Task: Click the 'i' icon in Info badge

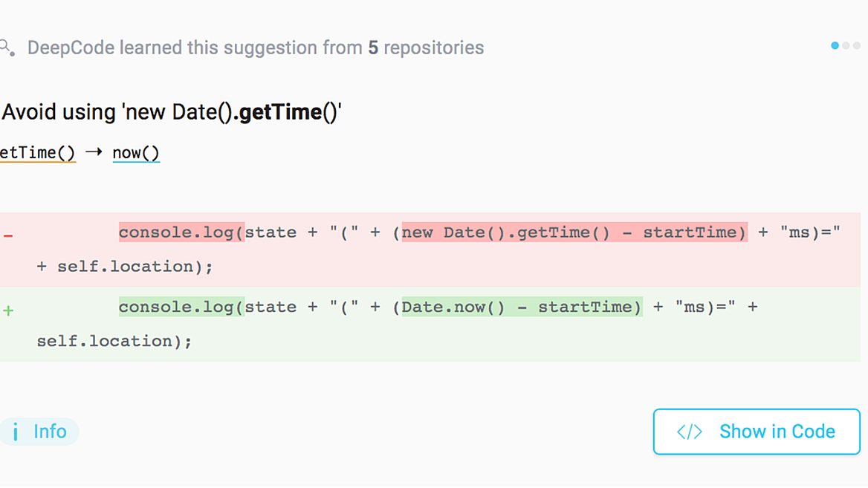Action: (x=16, y=432)
